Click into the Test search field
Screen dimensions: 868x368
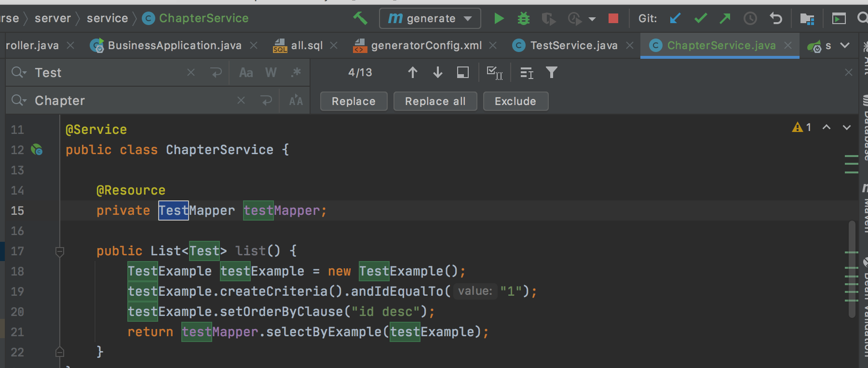pyautogui.click(x=108, y=72)
